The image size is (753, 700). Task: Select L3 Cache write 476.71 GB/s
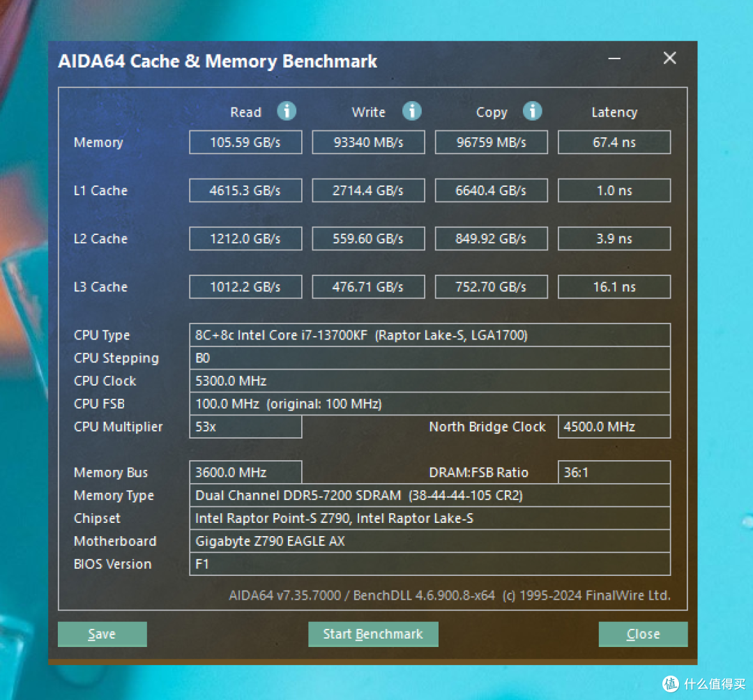(368, 287)
